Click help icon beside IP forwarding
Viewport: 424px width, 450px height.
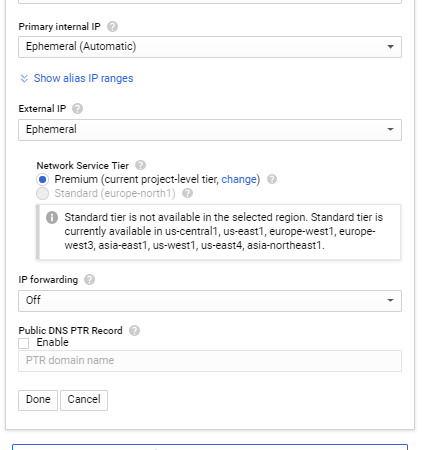pyautogui.click(x=89, y=280)
